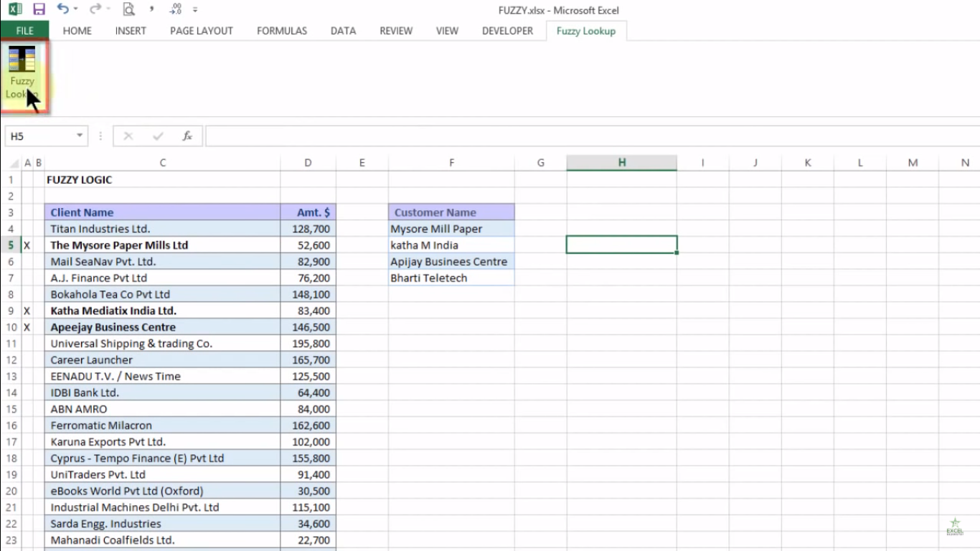Redo the last undone action
980x551 pixels.
tap(95, 9)
